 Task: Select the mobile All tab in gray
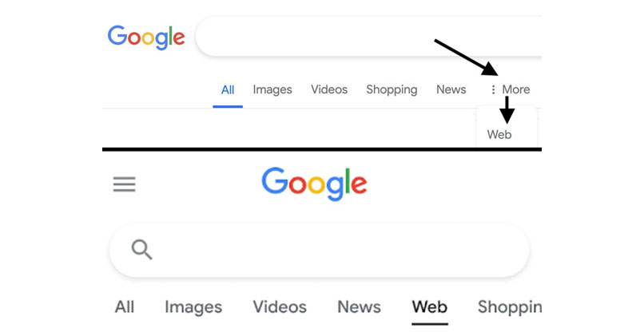(125, 306)
